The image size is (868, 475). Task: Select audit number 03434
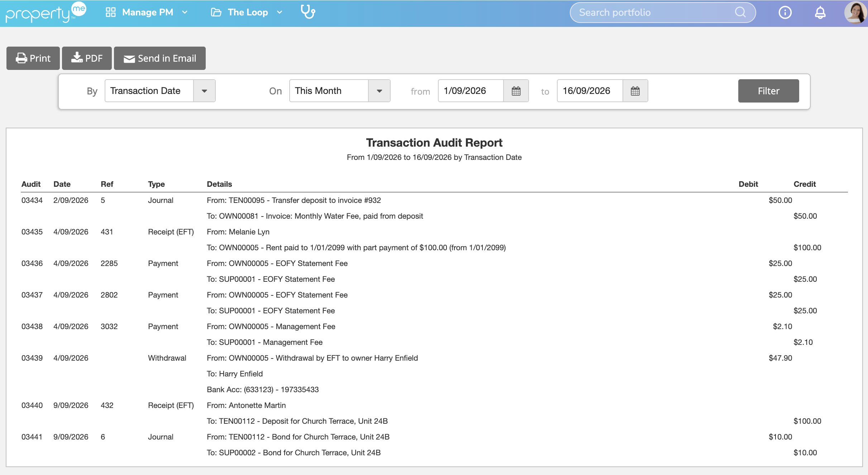click(x=32, y=200)
